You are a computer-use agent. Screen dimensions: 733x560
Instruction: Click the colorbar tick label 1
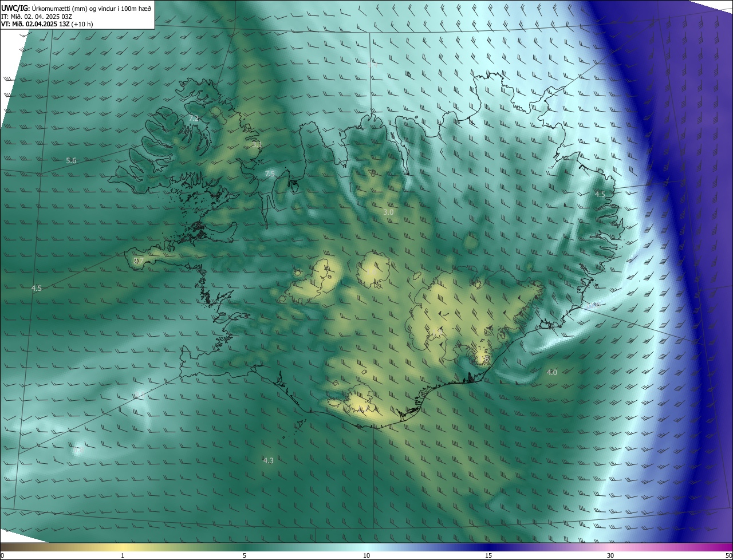[123, 555]
